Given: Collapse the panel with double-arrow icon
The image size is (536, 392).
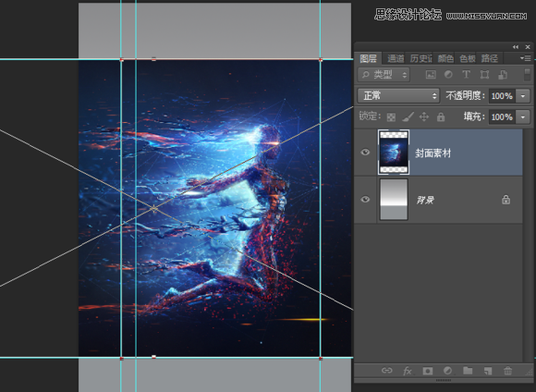Looking at the screenshot, I should pyautogui.click(x=515, y=47).
